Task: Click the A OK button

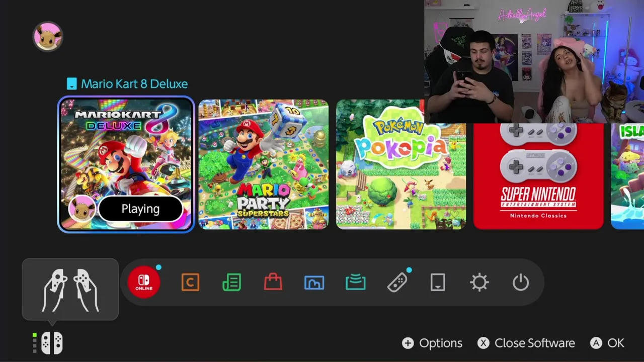Action: click(607, 343)
